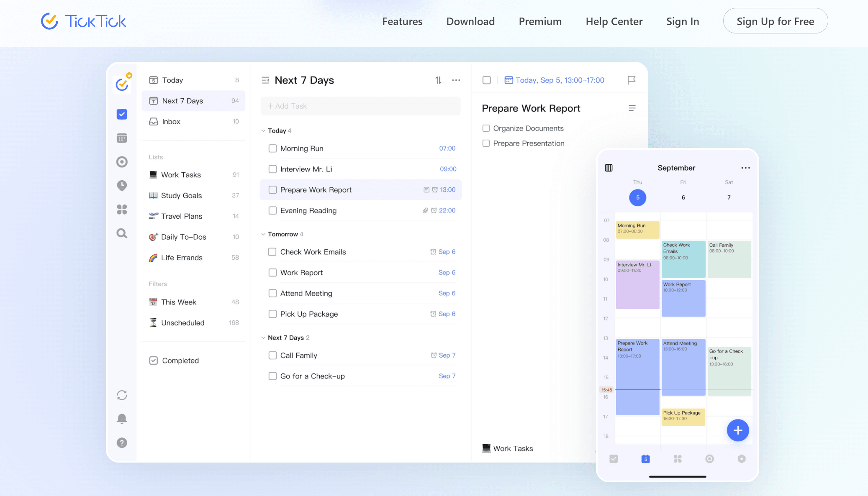Open the This Week filter
Image resolution: width=868 pixels, height=496 pixels.
pyautogui.click(x=179, y=302)
